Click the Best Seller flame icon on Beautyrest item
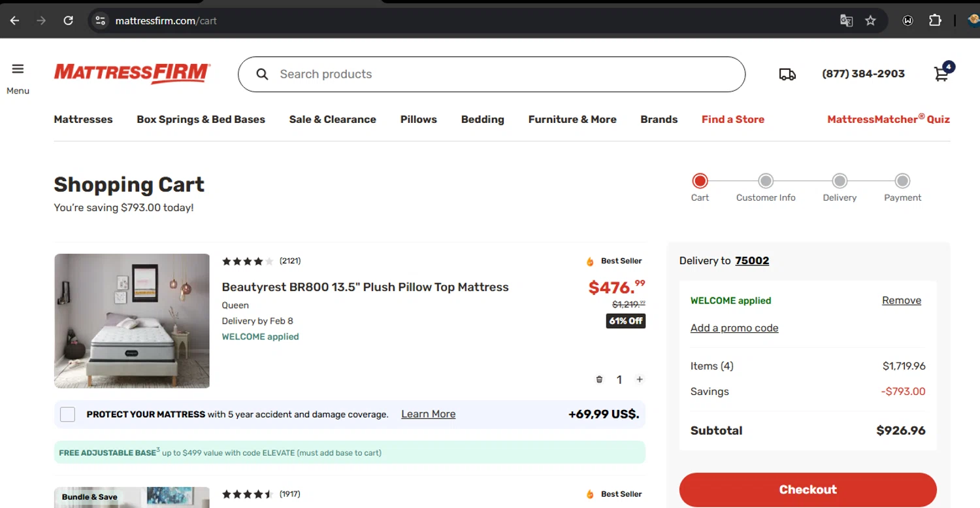The image size is (980, 508). [590, 261]
